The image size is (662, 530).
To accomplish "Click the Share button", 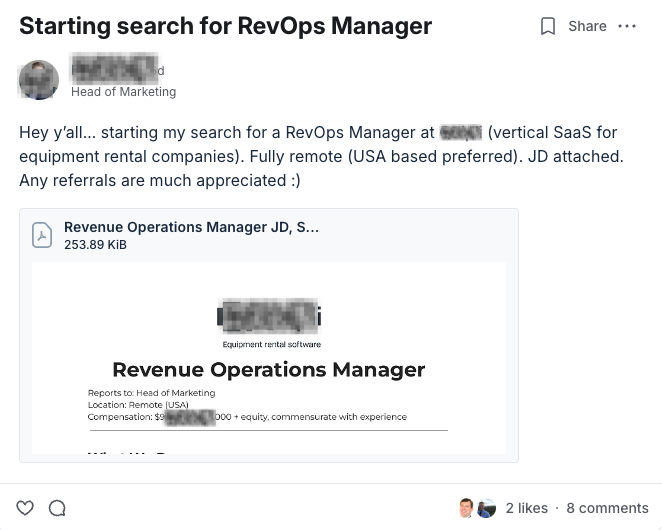I will [587, 26].
